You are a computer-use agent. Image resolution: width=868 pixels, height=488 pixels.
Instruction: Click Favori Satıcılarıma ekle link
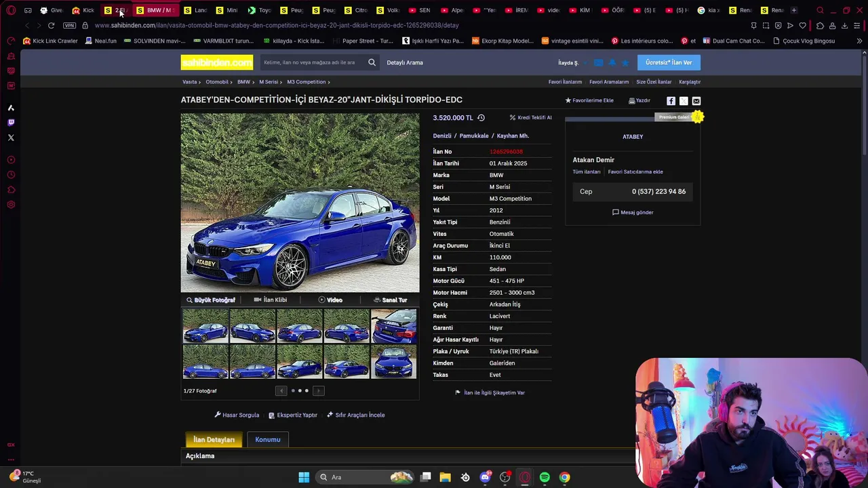point(635,171)
